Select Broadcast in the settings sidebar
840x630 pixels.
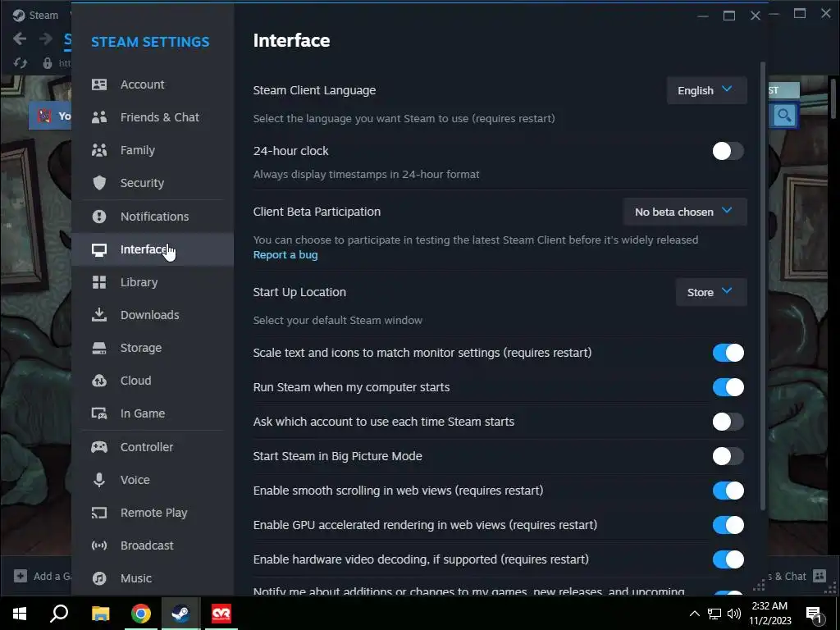coord(153,546)
